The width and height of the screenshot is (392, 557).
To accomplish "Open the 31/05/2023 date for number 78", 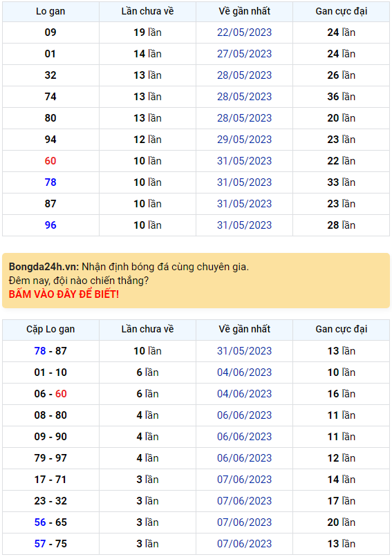I will pyautogui.click(x=245, y=182).
